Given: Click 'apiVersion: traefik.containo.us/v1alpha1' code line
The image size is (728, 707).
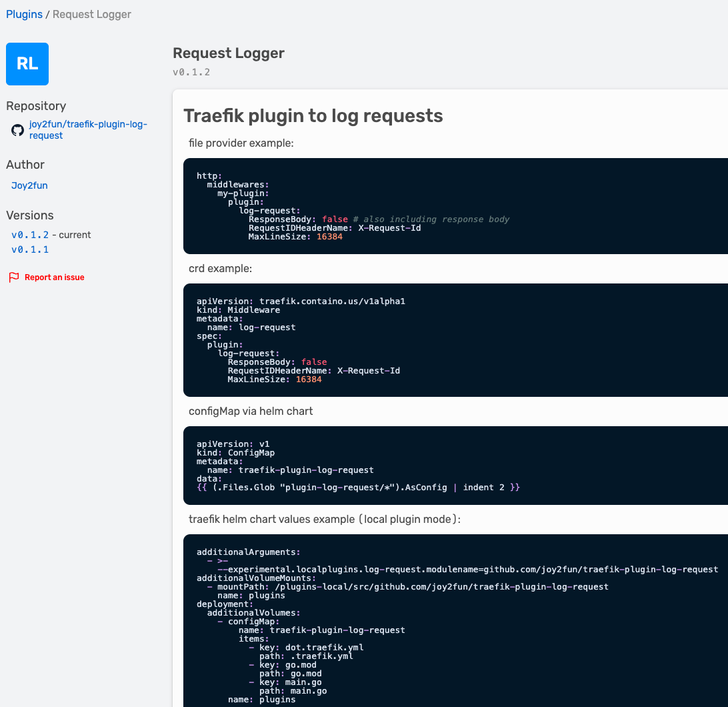Looking at the screenshot, I should pos(301,301).
